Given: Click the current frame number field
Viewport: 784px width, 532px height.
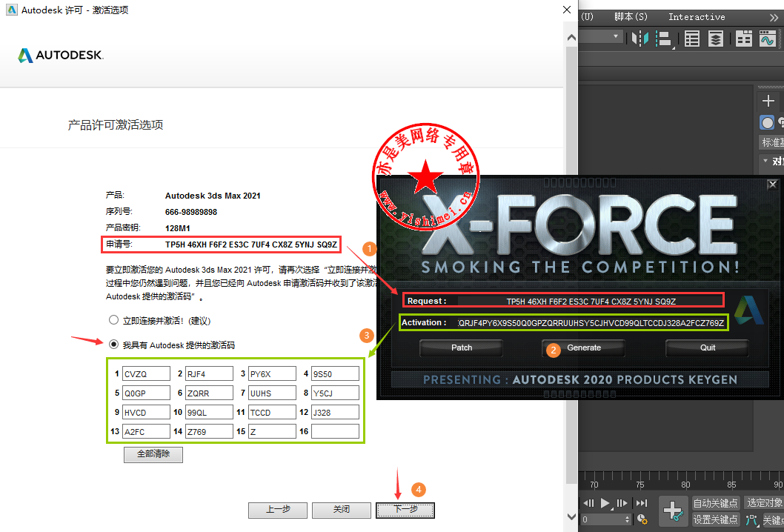Looking at the screenshot, I should tap(602, 519).
